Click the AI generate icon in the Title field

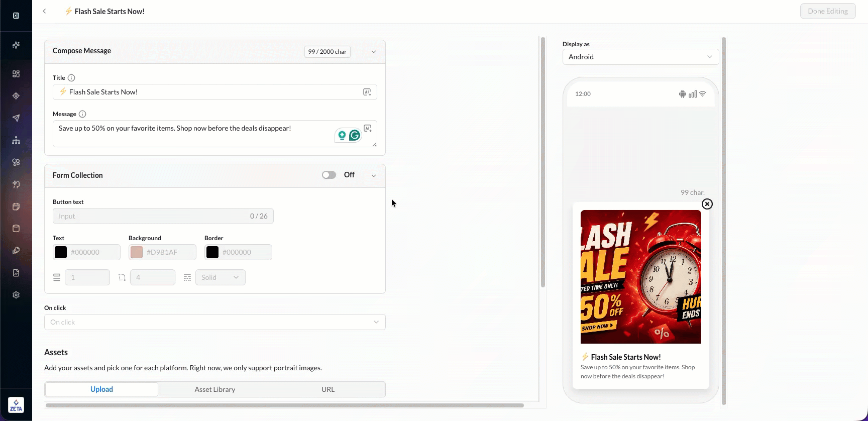pyautogui.click(x=367, y=92)
